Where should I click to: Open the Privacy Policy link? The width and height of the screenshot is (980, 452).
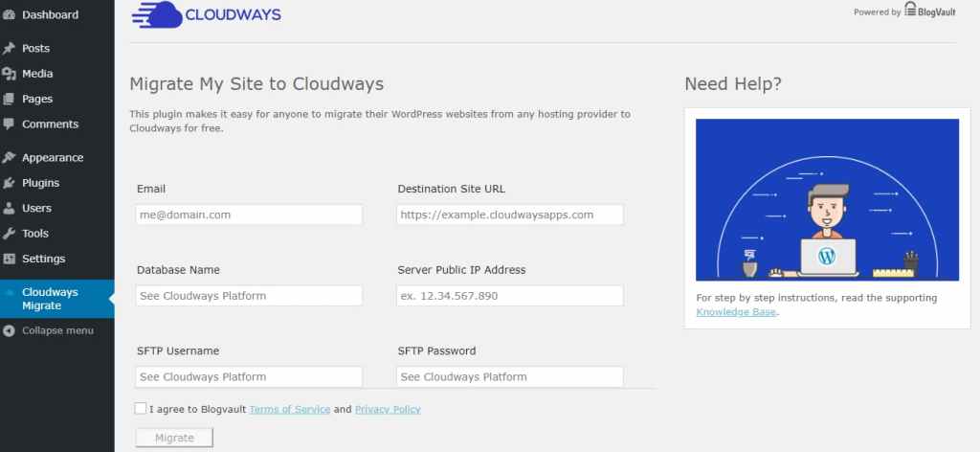coord(388,410)
